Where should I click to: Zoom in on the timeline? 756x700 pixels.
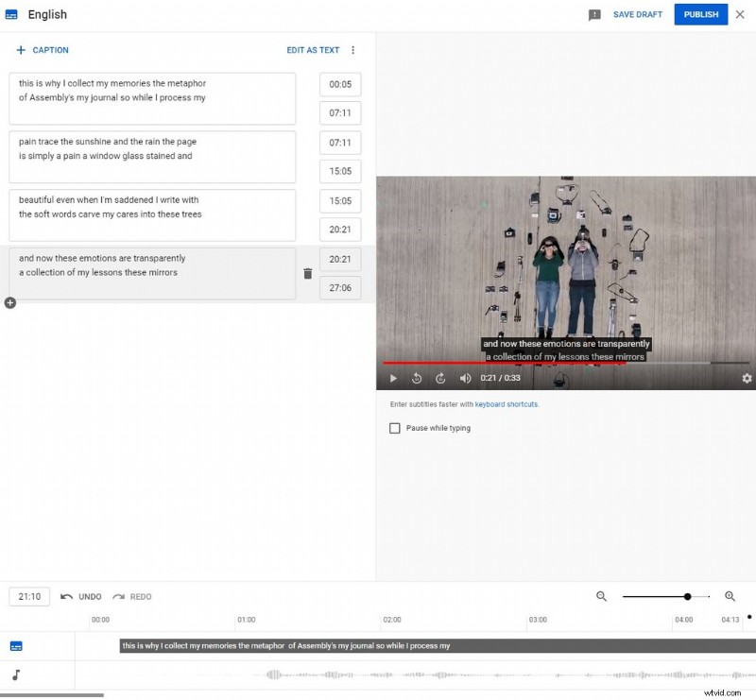(729, 596)
